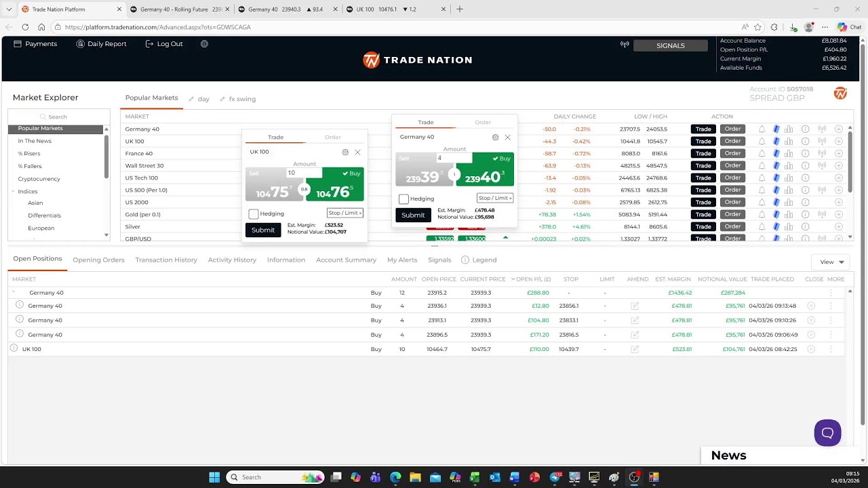Close the UK 100 trade ticket
This screenshot has height=488, width=868.
click(x=357, y=152)
